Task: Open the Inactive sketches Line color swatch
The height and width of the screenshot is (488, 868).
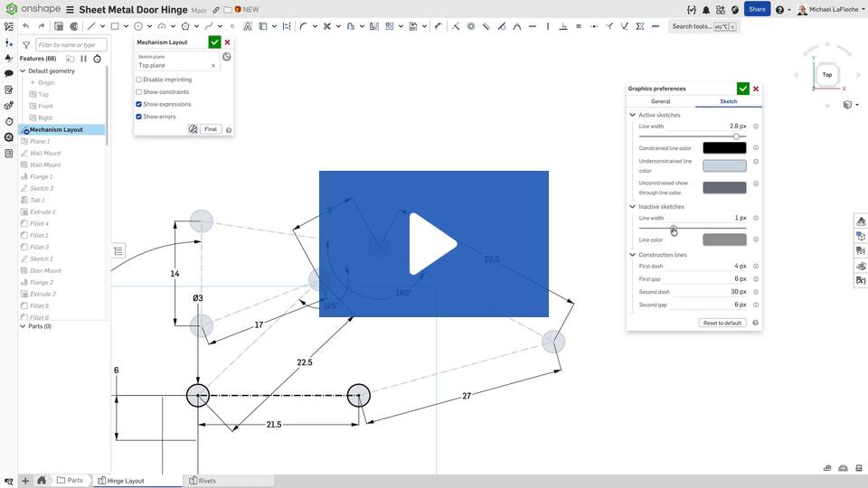Action: pos(724,239)
